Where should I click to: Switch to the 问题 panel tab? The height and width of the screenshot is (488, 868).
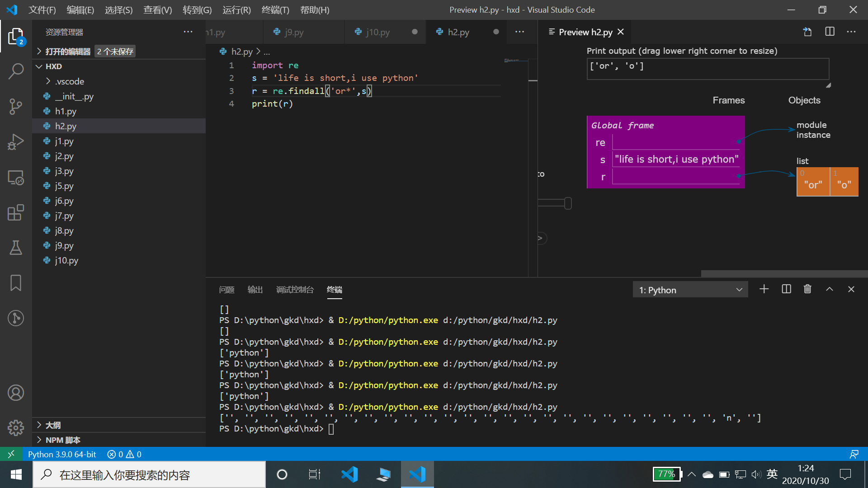226,290
